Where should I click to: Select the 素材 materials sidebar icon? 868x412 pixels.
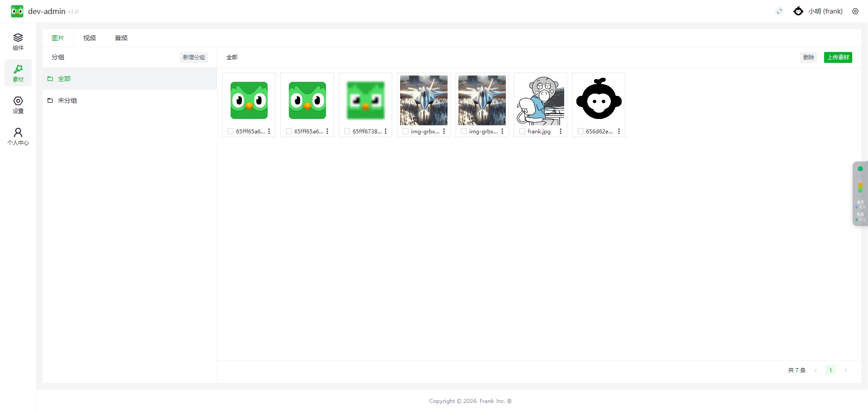pos(18,73)
